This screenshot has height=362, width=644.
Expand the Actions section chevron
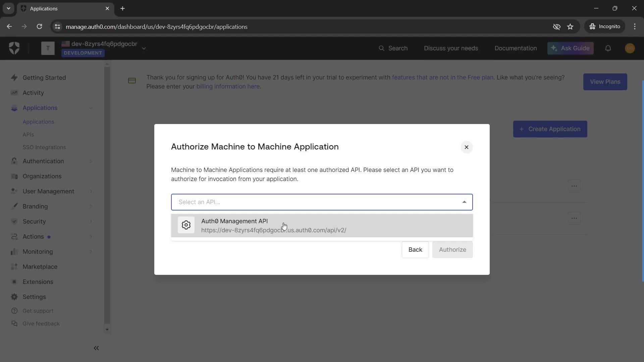pyautogui.click(x=91, y=237)
